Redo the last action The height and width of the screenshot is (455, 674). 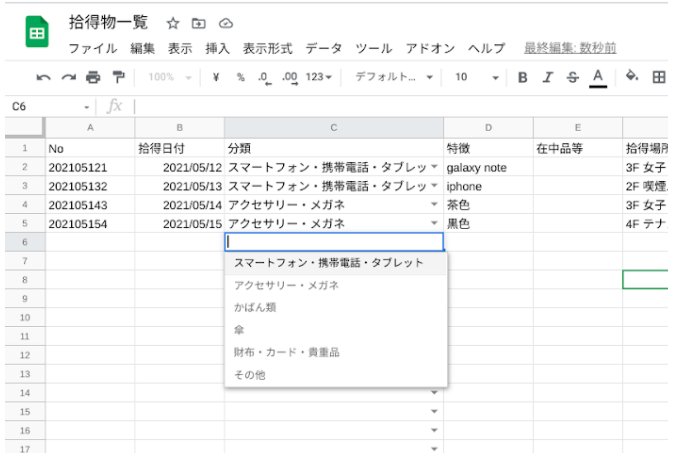(68, 77)
